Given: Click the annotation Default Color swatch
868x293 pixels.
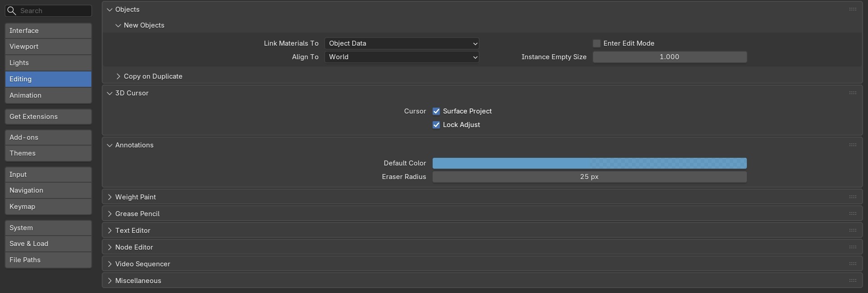Looking at the screenshot, I should click(590, 163).
